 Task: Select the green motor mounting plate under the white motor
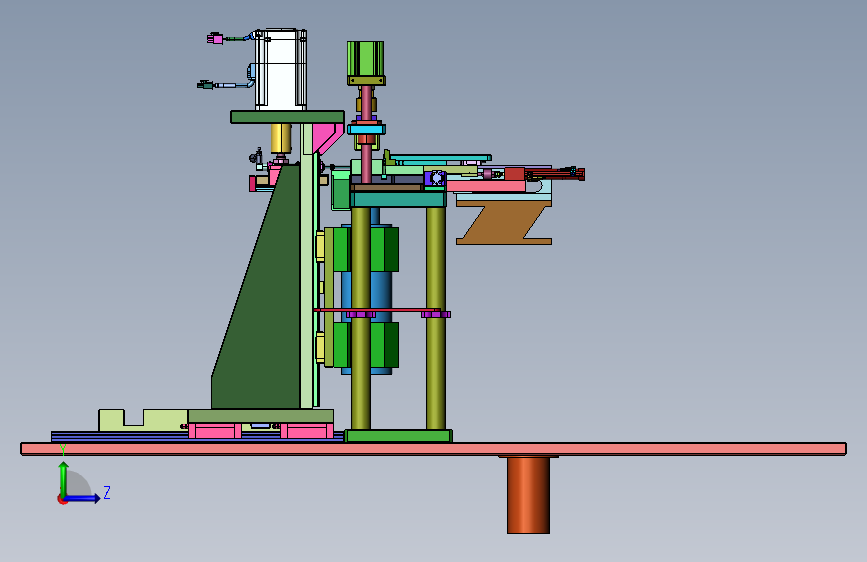click(x=287, y=117)
